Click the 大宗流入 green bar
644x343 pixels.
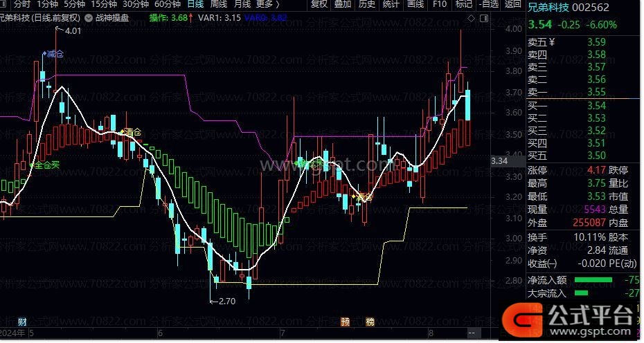581,293
